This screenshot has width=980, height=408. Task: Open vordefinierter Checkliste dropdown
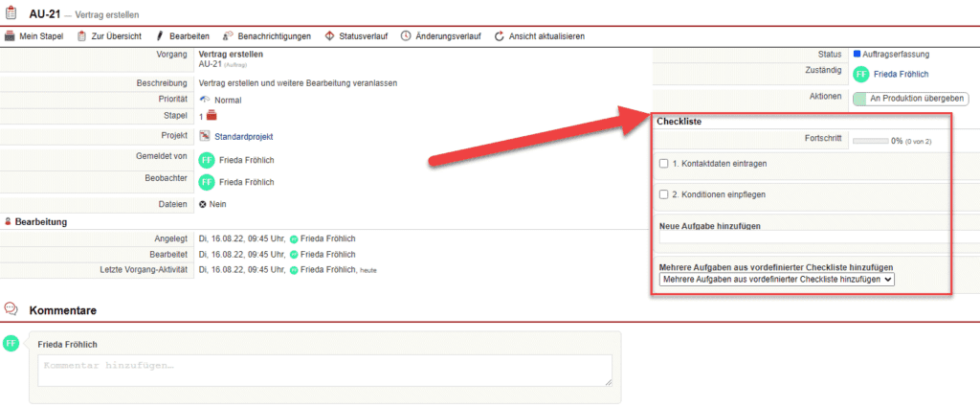point(777,279)
